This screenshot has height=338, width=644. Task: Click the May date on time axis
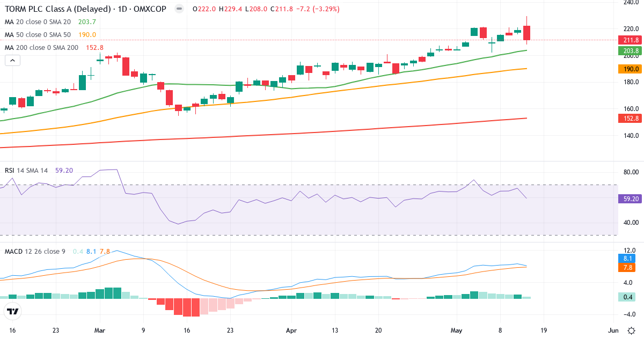coord(456,330)
